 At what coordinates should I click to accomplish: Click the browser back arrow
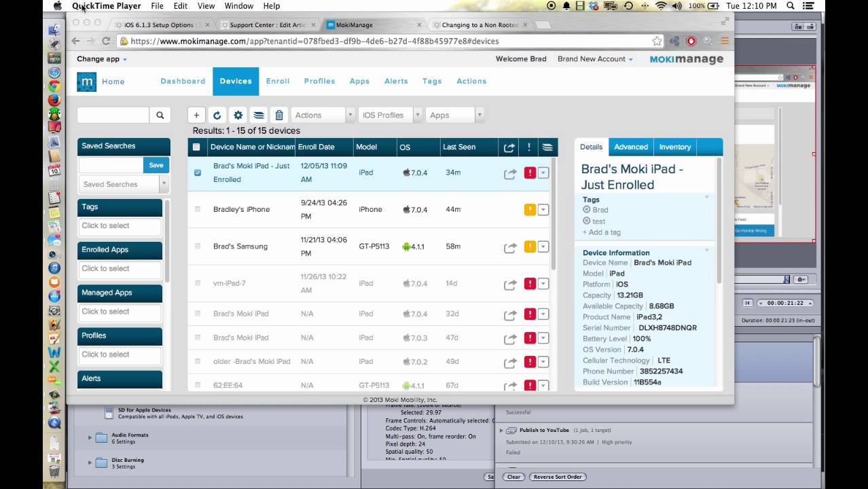coord(75,41)
